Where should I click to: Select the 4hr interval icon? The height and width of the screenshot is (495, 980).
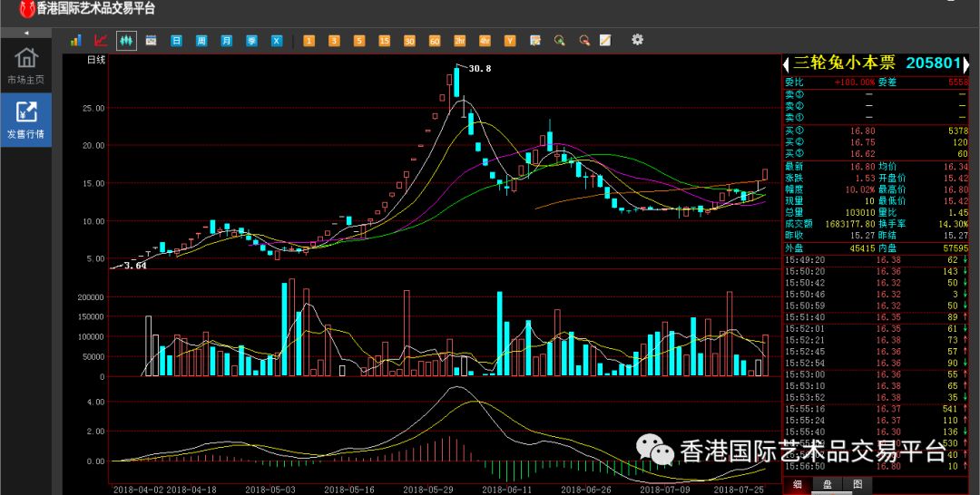(x=485, y=41)
